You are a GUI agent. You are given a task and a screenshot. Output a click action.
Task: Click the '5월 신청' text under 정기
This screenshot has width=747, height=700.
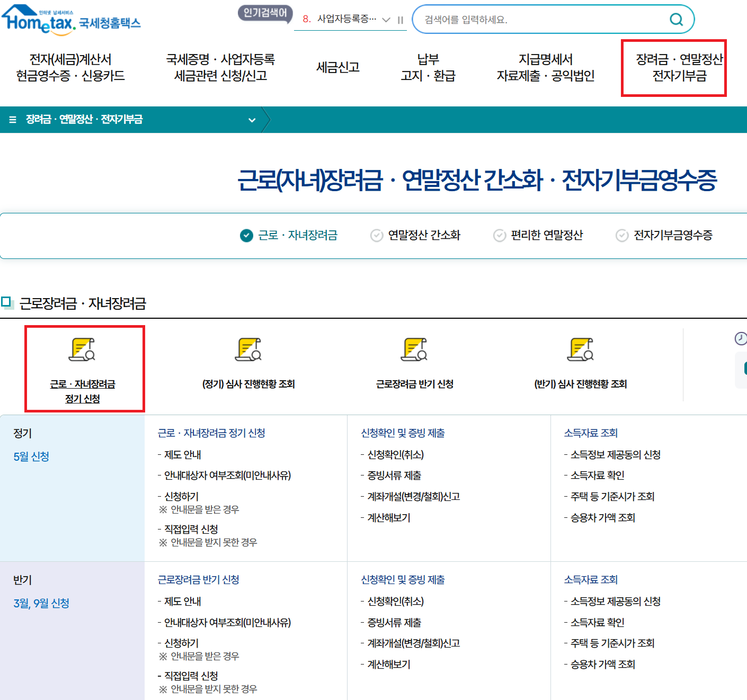(x=31, y=456)
